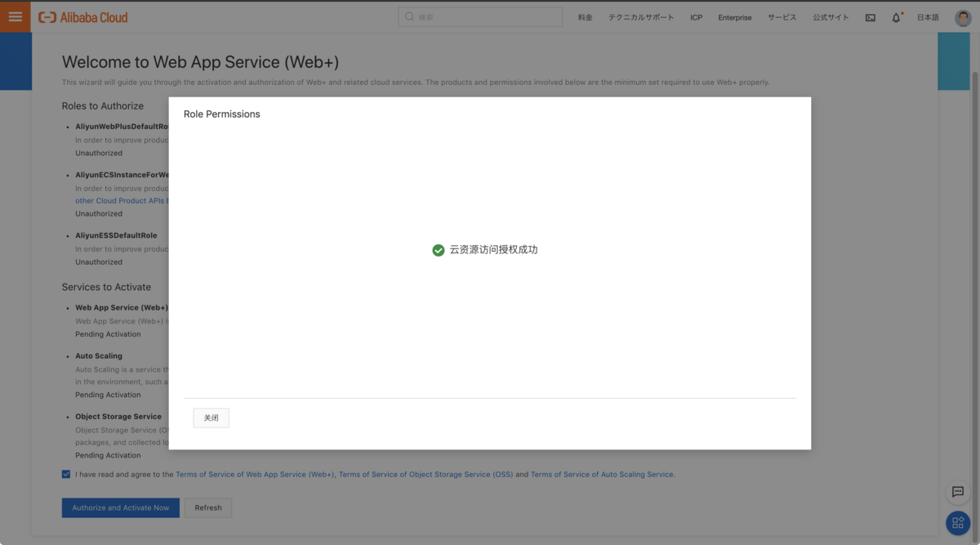Click the Auto Scaling service entry
980x545 pixels.
[x=99, y=356]
